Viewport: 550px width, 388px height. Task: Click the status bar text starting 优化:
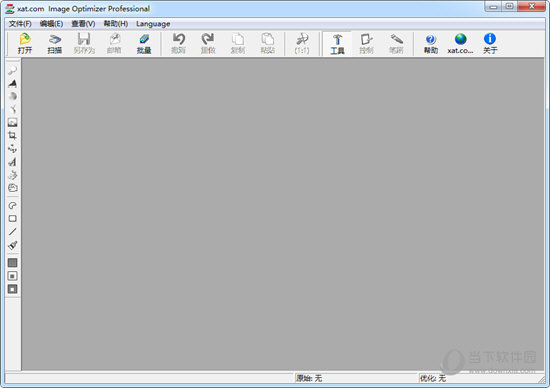(x=433, y=378)
